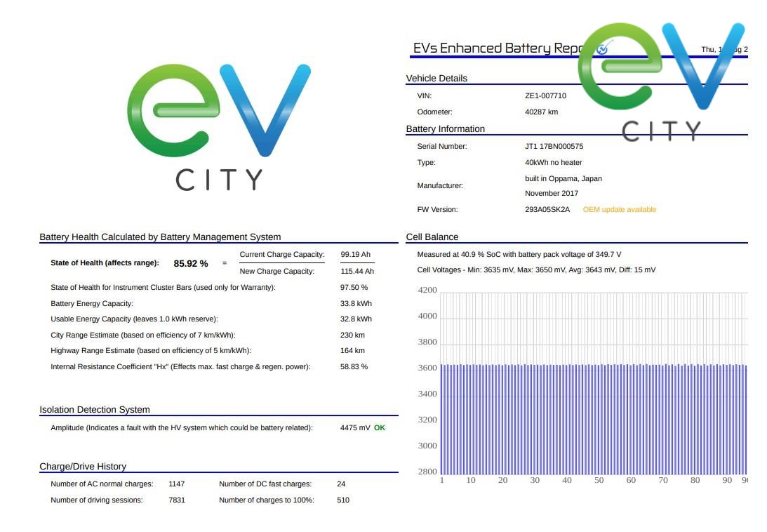Click the green OK isolation status indicator
Image resolution: width=767 pixels, height=532 pixels.
pos(380,427)
